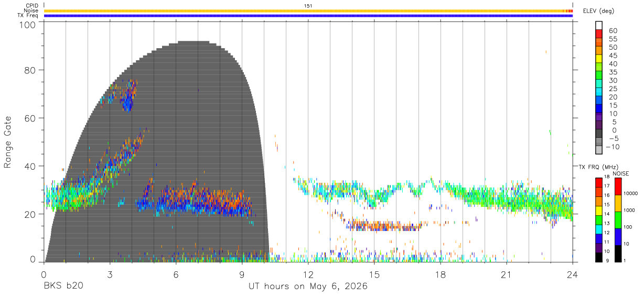Click the NOISE label '10000'
The height and width of the screenshot is (297, 644).
coord(630,194)
